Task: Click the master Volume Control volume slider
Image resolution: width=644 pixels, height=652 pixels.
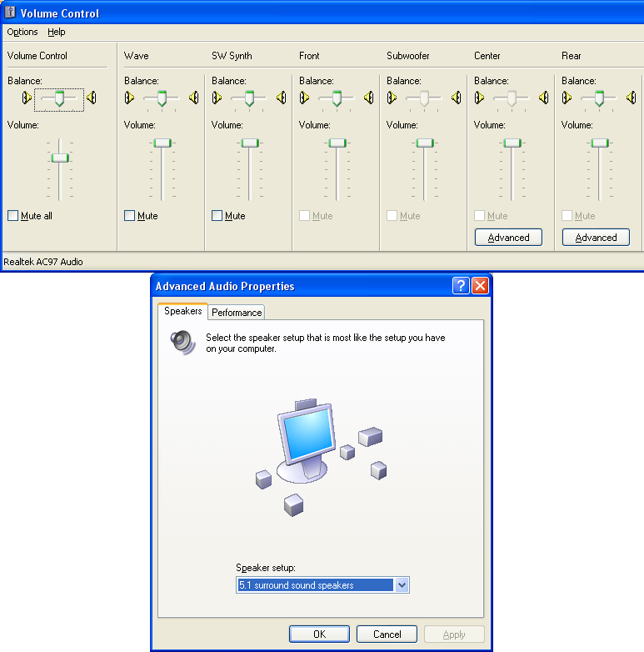Action: [x=60, y=158]
